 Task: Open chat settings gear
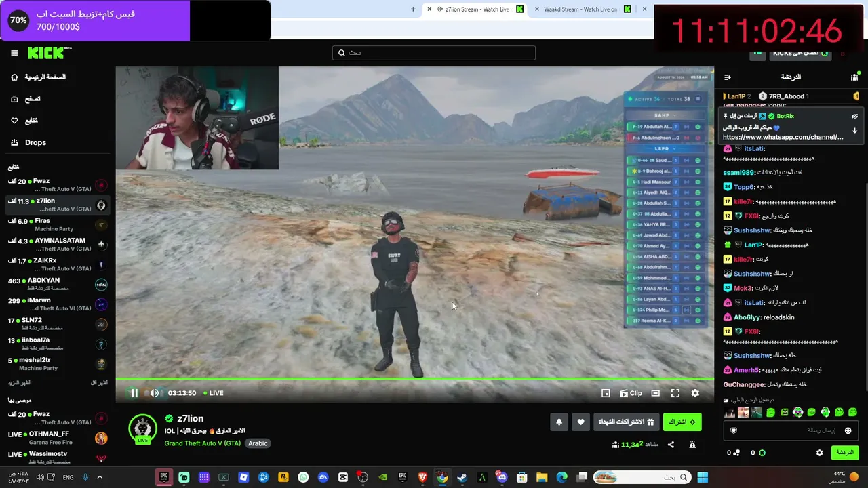click(819, 453)
